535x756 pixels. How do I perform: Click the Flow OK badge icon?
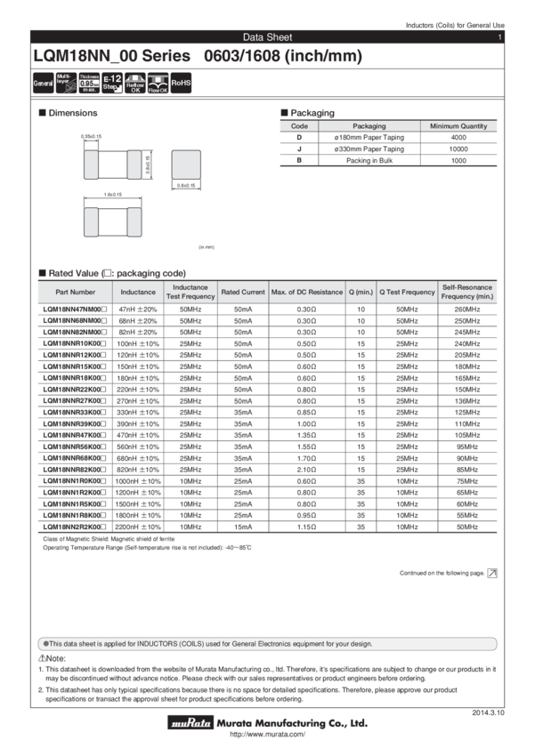[158, 83]
